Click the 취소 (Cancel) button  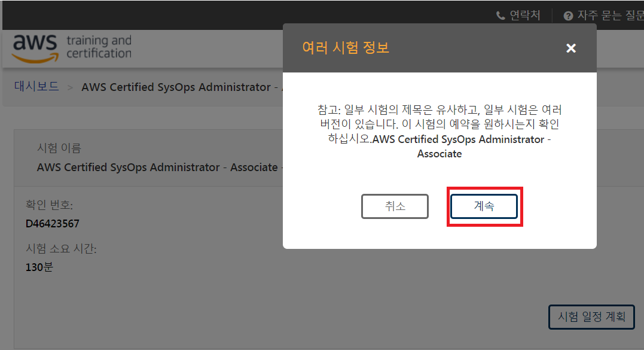click(395, 206)
